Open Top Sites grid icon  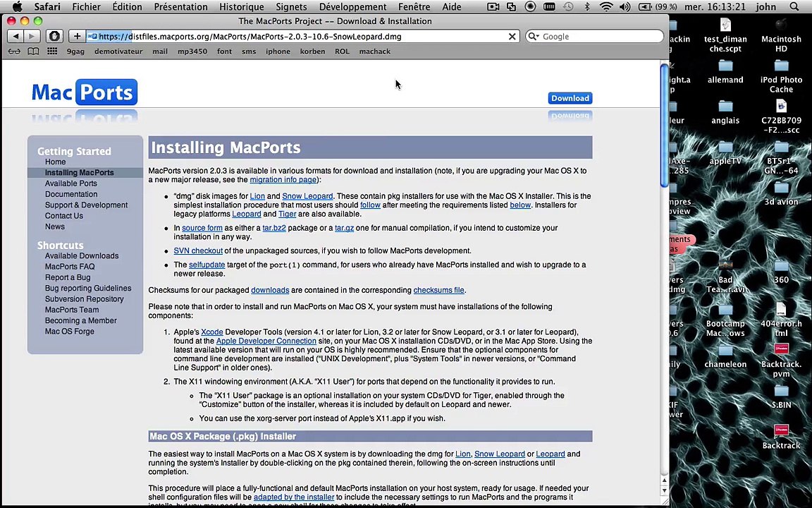[x=51, y=52]
